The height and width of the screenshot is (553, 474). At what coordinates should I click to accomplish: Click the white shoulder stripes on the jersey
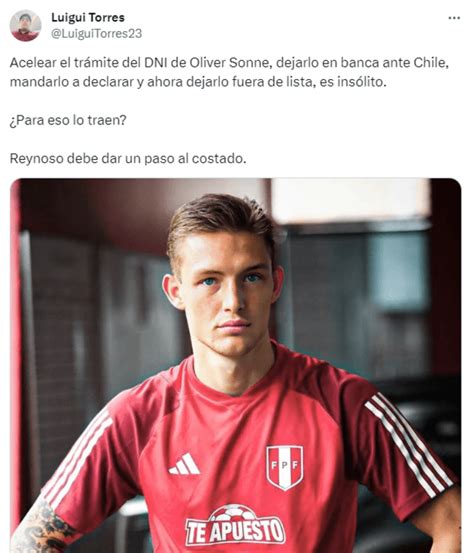tap(409, 444)
